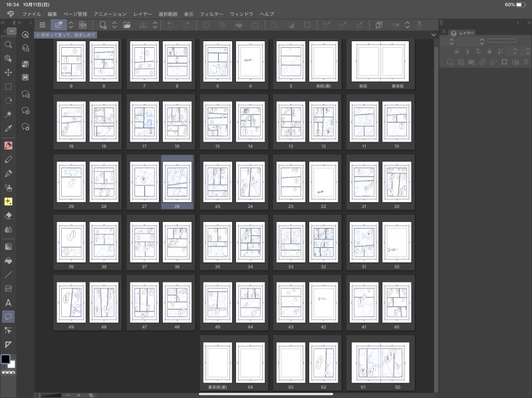Select page 4 thumbnail

(x=251, y=61)
